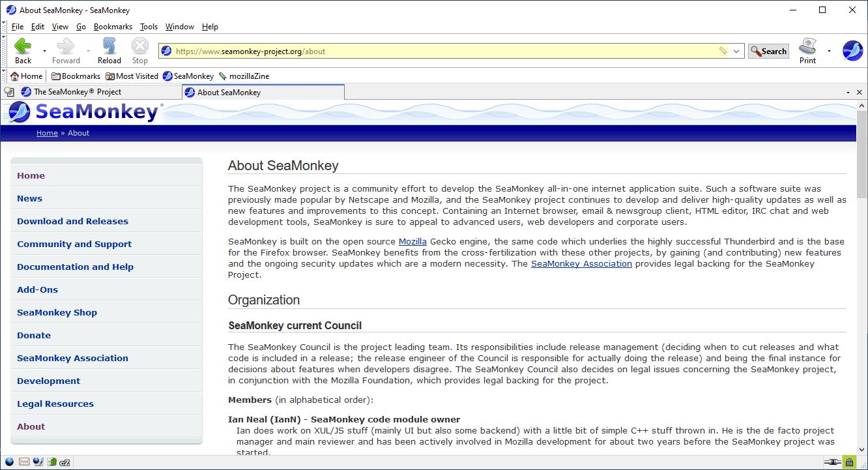
Task: Go back with the green Back arrow
Action: (23, 51)
